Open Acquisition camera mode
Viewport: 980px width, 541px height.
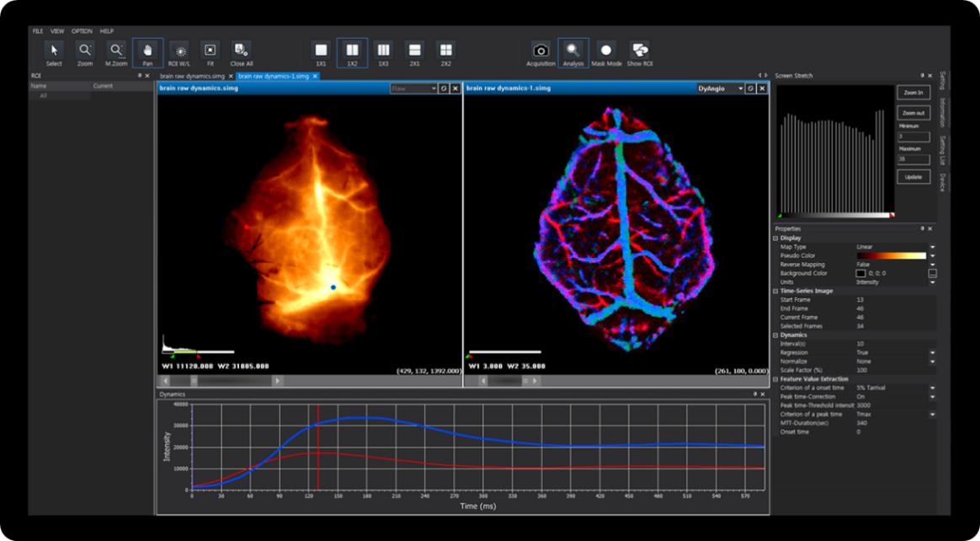(x=541, y=52)
